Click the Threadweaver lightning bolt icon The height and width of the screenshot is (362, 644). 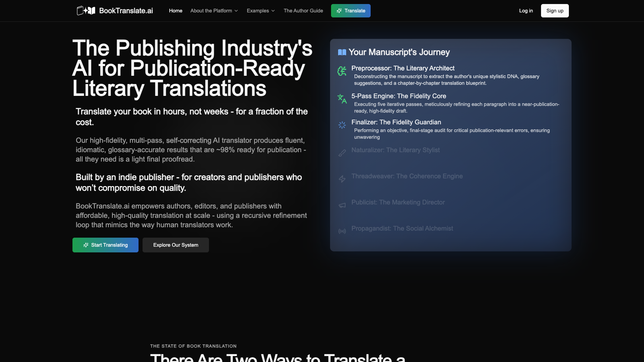342,179
